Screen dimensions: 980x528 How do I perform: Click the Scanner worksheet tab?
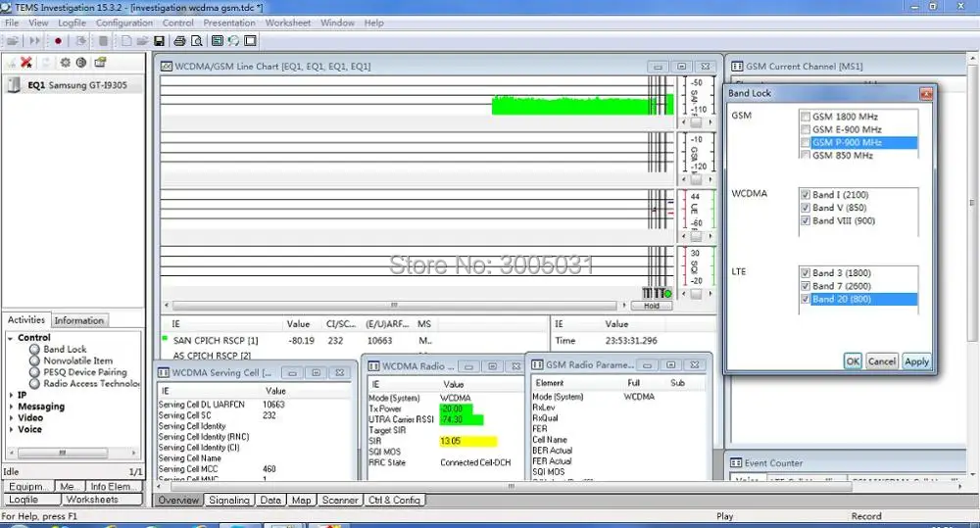(340, 501)
